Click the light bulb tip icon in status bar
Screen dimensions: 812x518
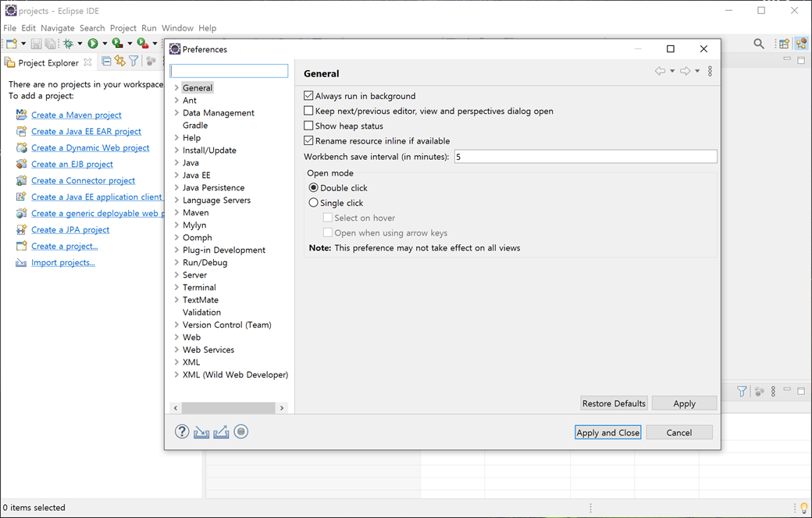tap(804, 508)
